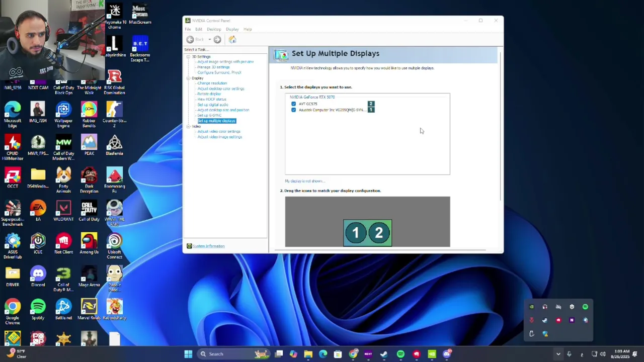Select Change resolution

click(x=212, y=83)
